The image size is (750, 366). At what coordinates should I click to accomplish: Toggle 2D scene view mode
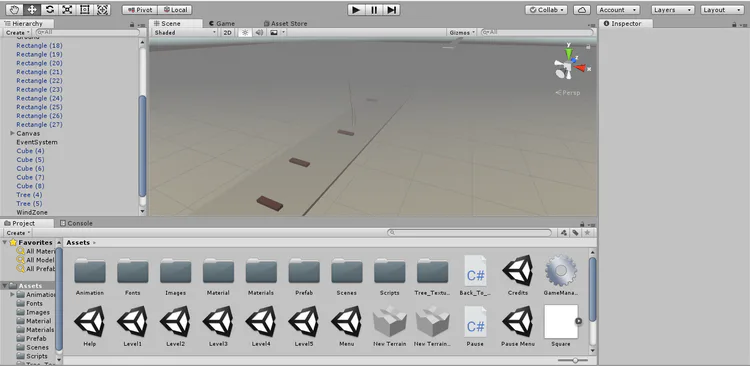[x=227, y=33]
